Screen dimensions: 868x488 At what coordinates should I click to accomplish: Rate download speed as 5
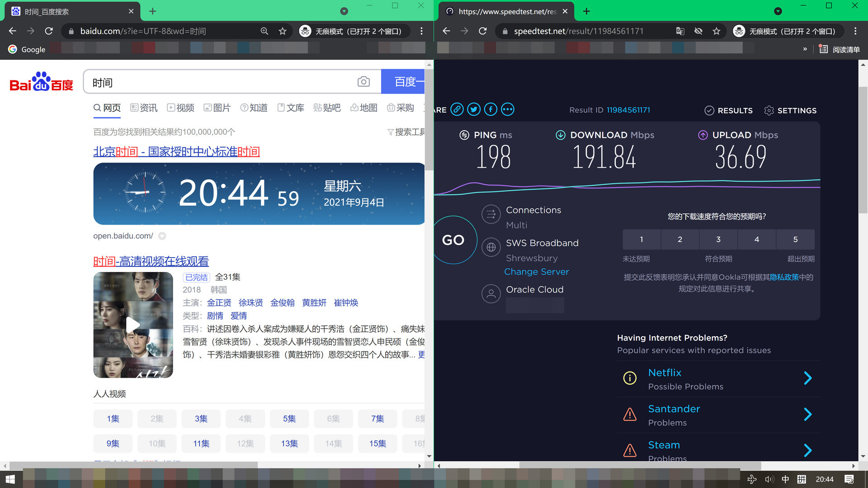796,239
